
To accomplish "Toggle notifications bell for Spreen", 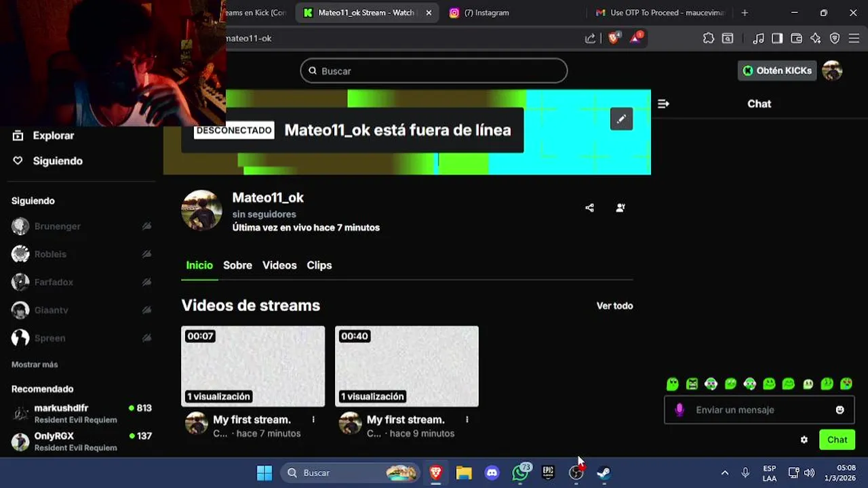I will click(x=146, y=338).
